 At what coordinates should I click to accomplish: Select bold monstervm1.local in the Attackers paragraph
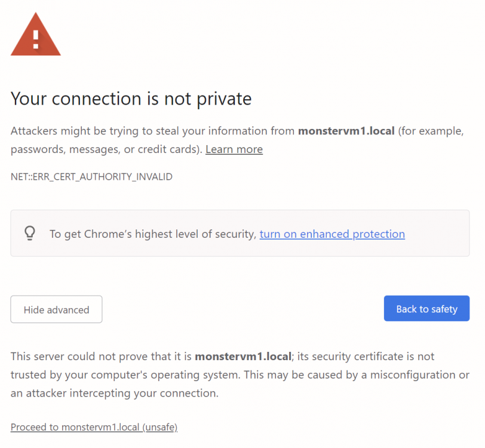[346, 131]
